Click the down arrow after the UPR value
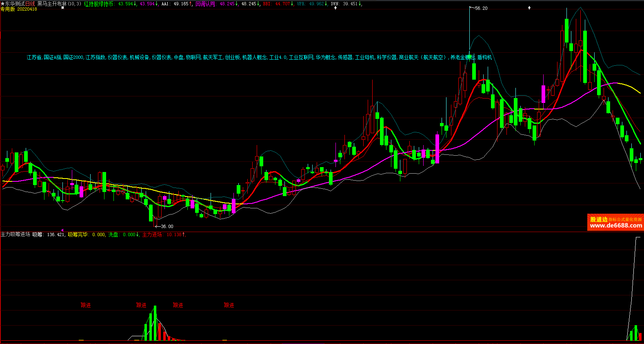This screenshot has height=344, width=644. pos(326,4)
